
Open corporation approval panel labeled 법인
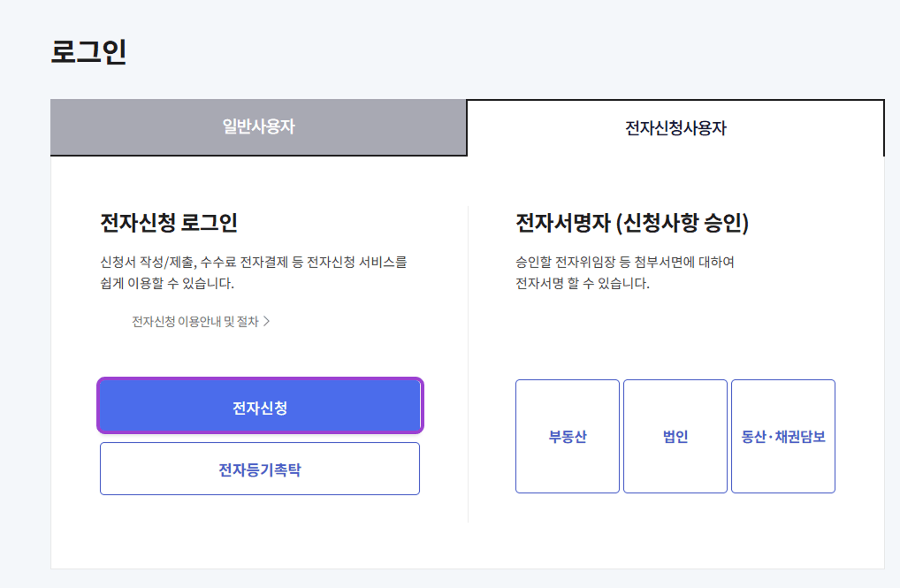[675, 436]
